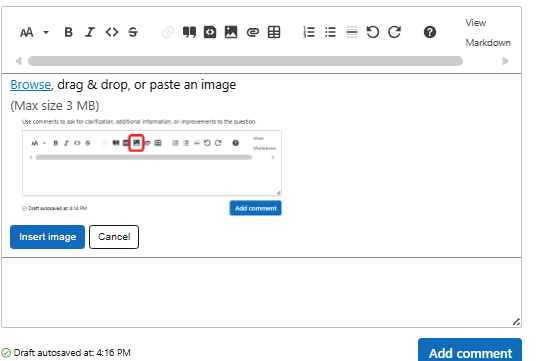Insert a code block
Image resolution: width=544 pixels, height=361 pixels.
point(210,32)
